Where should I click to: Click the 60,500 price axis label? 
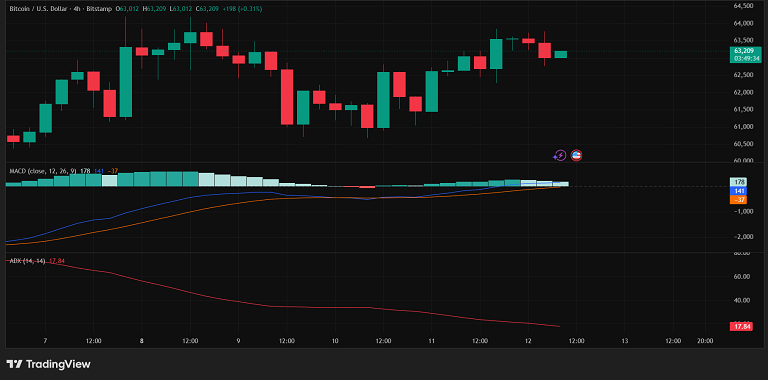coord(744,143)
